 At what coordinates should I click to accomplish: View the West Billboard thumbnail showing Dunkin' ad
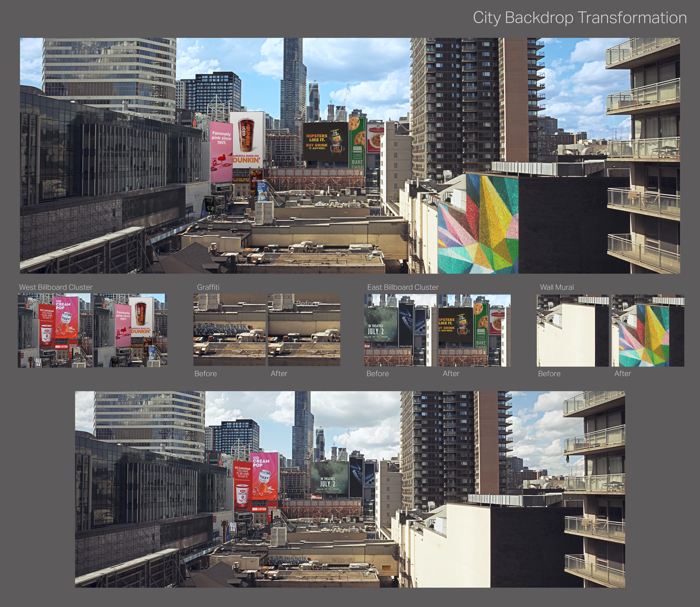pos(130,330)
